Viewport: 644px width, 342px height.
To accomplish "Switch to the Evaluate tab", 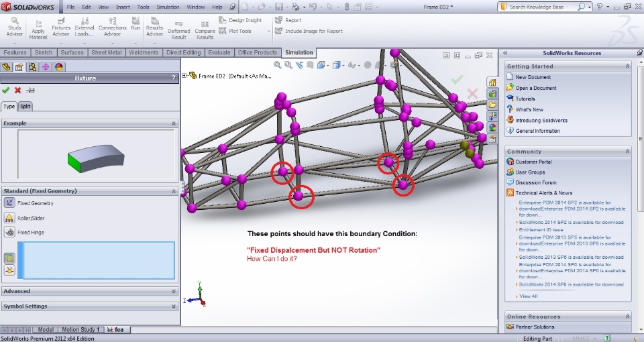I will [x=219, y=52].
